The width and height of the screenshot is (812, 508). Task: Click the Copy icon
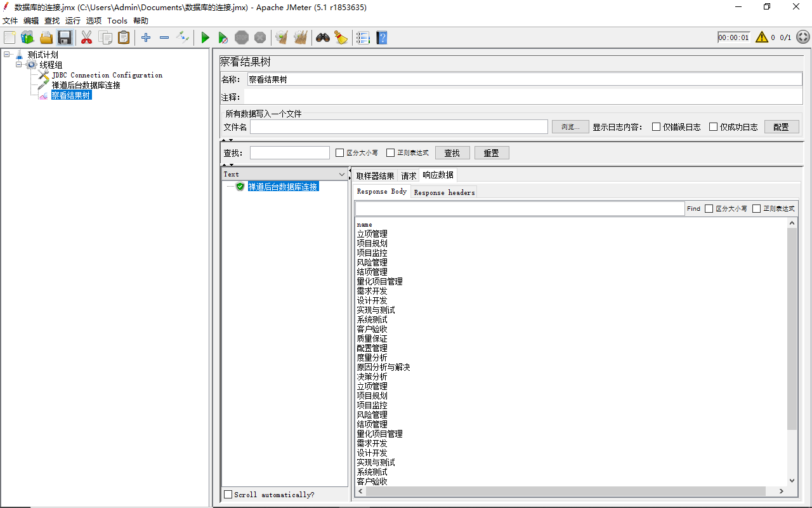tap(105, 37)
